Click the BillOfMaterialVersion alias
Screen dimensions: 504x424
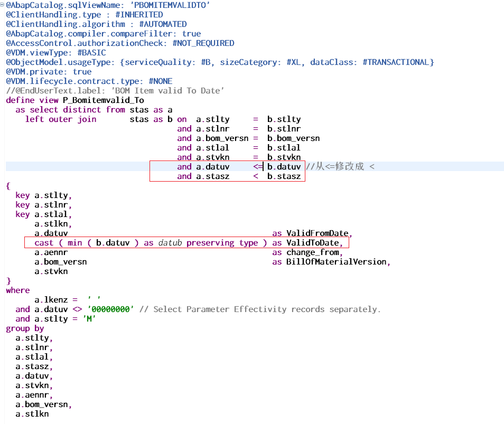336,262
